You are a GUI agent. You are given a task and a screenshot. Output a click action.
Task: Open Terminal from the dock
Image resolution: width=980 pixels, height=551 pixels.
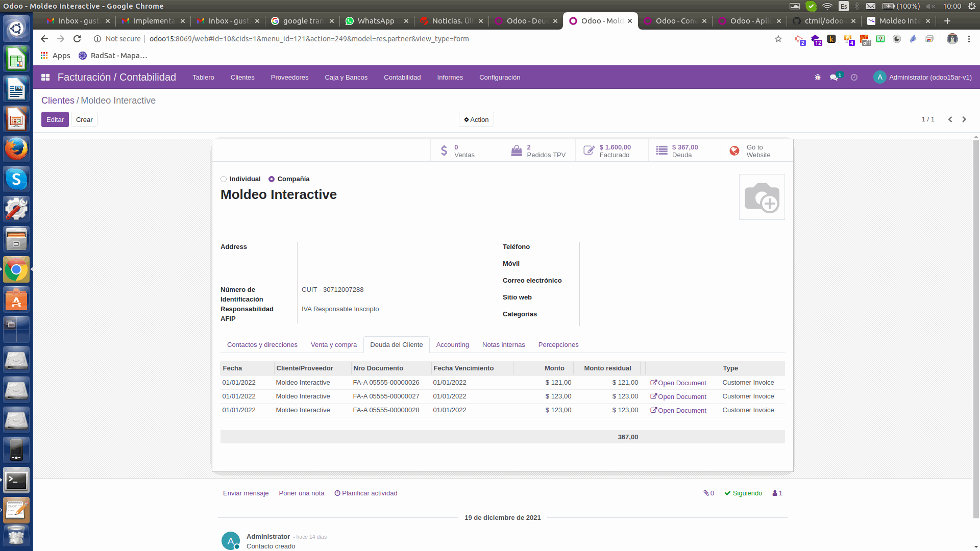16,481
